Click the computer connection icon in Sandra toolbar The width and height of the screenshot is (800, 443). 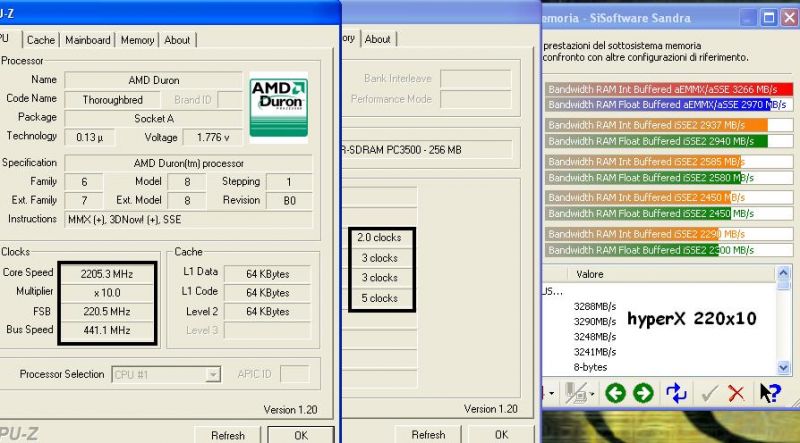576,393
